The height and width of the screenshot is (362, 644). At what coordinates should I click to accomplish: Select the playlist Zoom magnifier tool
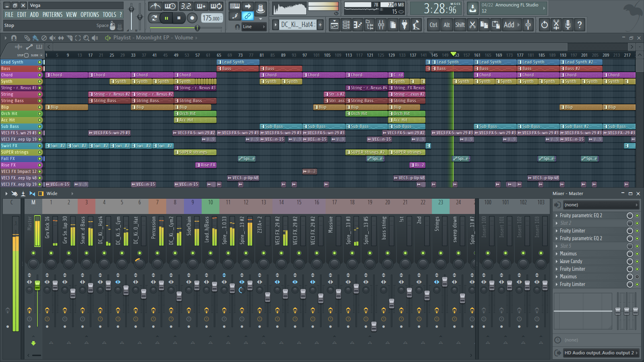click(x=86, y=38)
